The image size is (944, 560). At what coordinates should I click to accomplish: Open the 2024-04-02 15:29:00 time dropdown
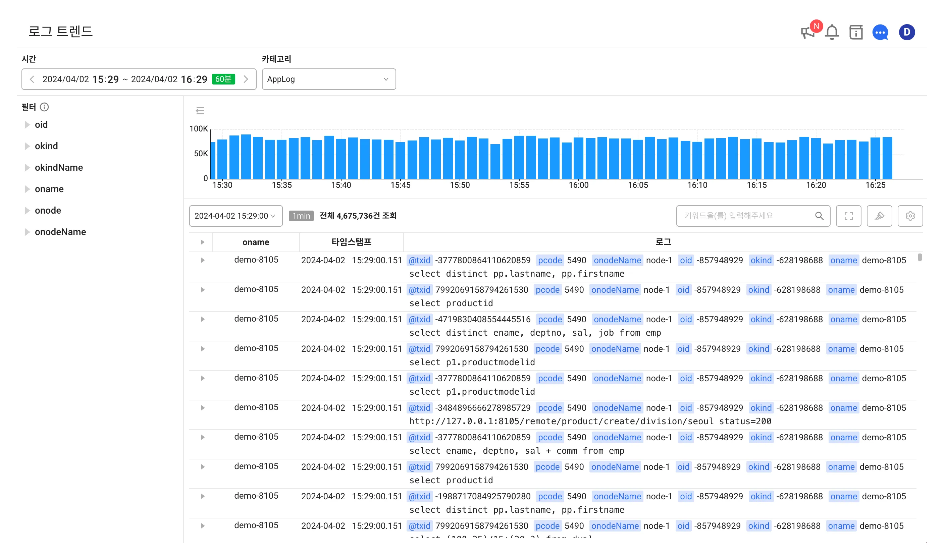[235, 216]
